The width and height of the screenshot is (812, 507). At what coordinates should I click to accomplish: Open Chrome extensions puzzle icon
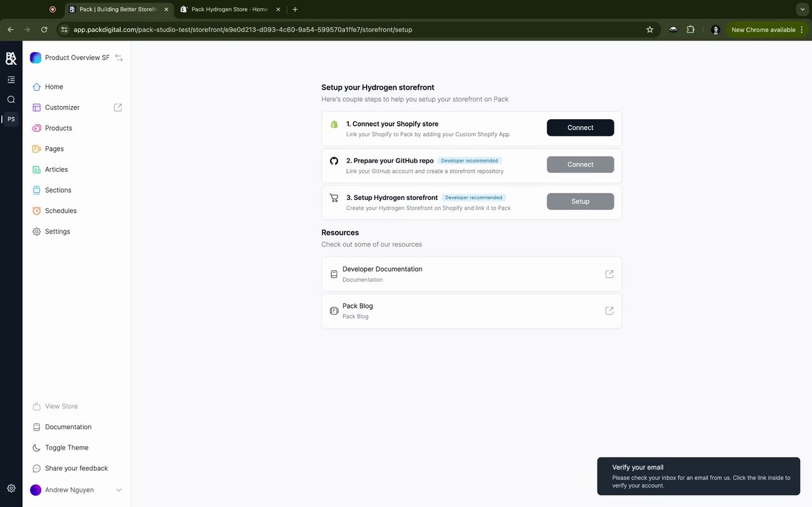(691, 30)
